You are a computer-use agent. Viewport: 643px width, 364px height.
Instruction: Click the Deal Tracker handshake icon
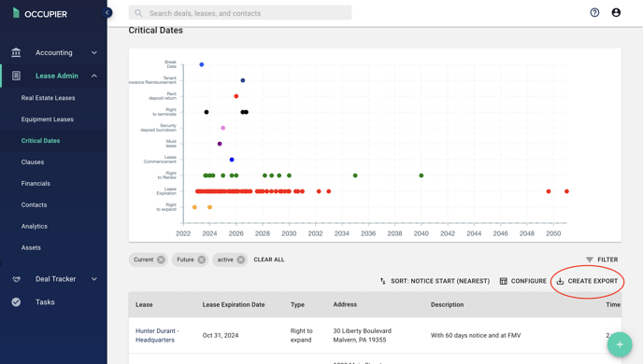16,279
